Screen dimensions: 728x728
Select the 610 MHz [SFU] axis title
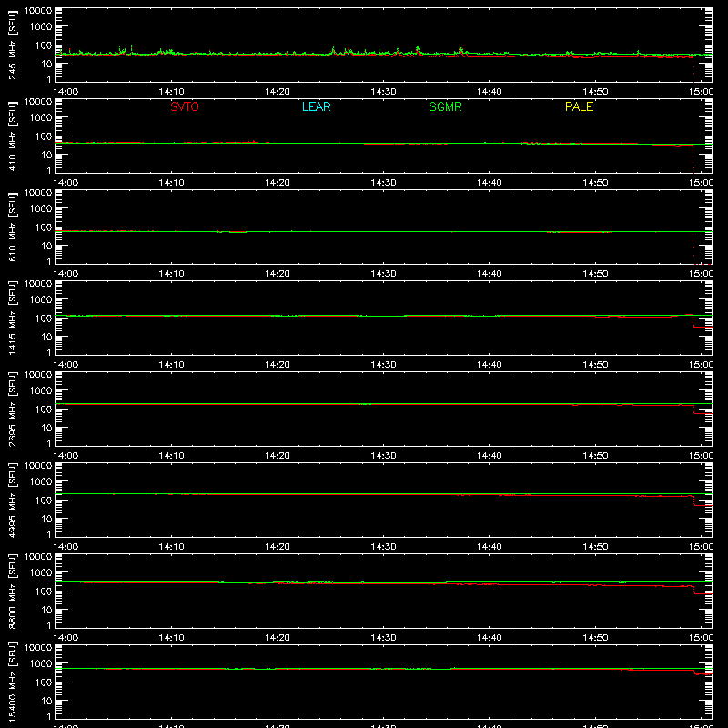click(13, 227)
